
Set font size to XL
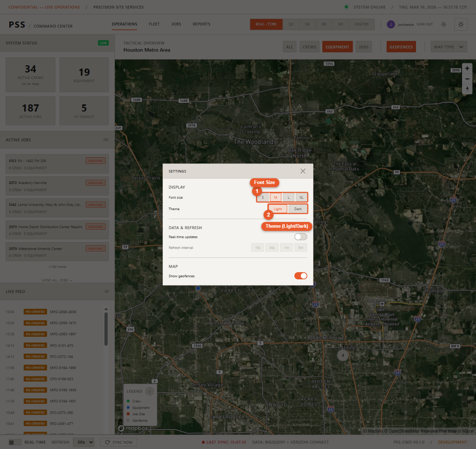(301, 197)
